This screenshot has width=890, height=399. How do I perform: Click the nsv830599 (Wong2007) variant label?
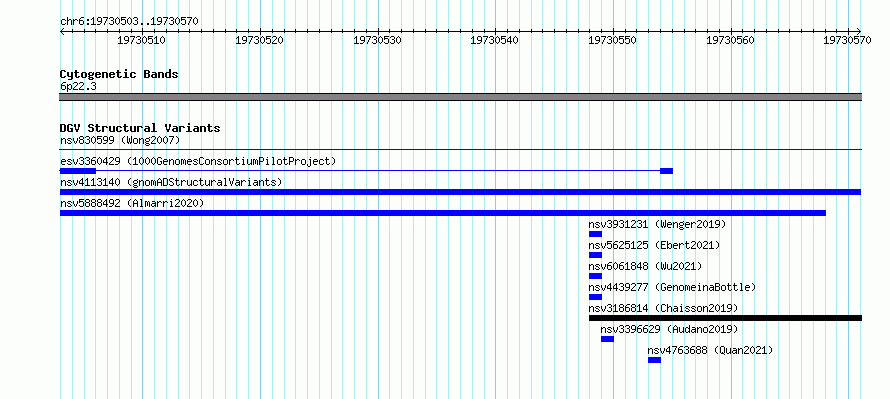pyautogui.click(x=120, y=140)
